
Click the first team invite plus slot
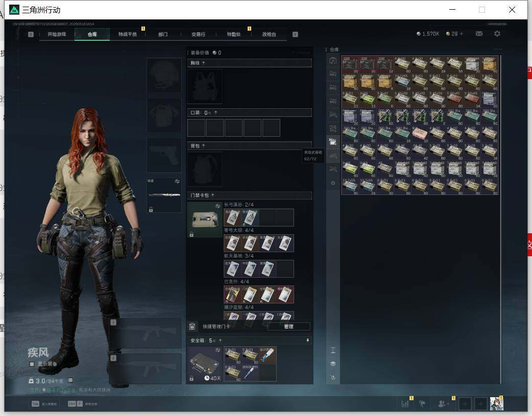pos(465,404)
